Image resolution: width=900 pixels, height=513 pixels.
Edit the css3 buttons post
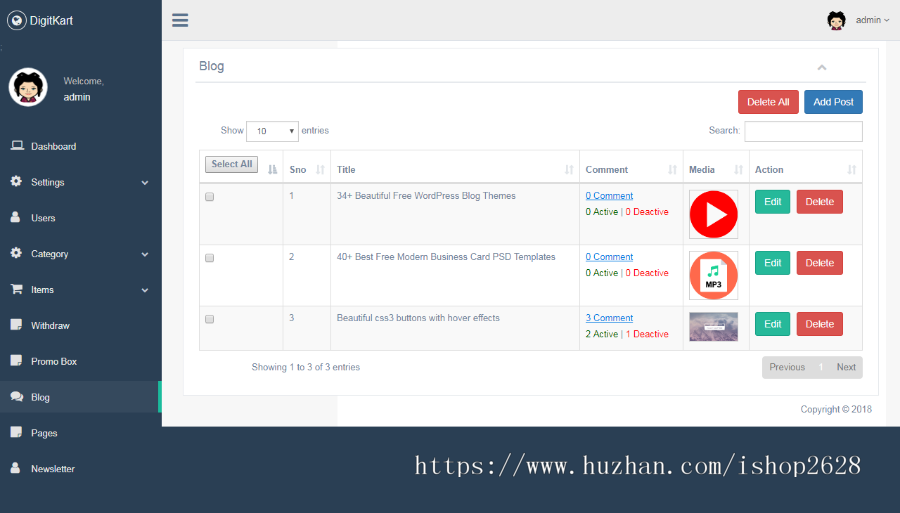[773, 324]
